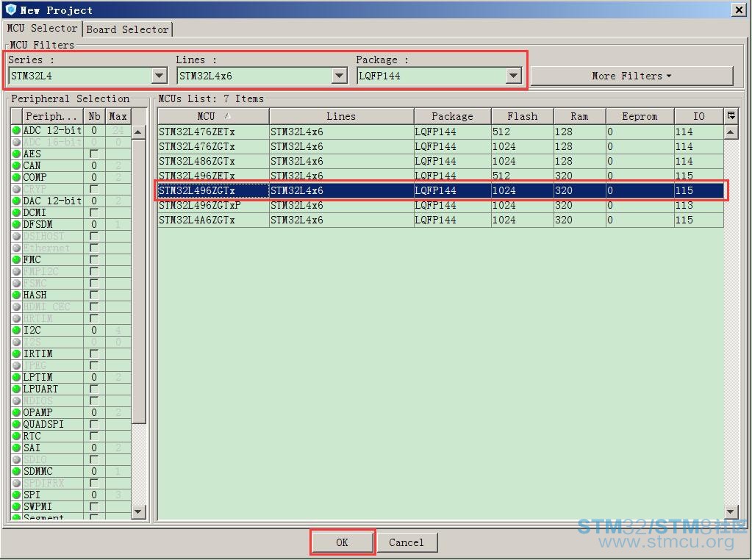Select the STM32L486ZGTx row
The width and height of the screenshot is (752, 560).
(x=440, y=161)
